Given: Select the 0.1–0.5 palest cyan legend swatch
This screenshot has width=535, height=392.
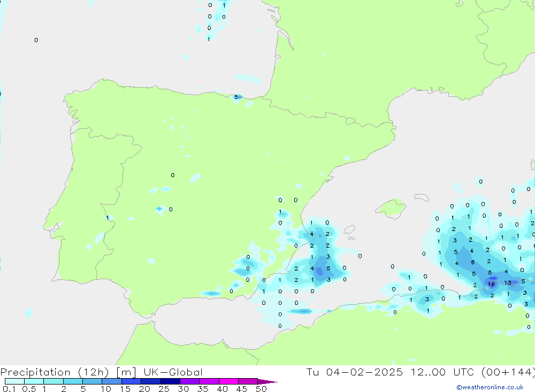Looking at the screenshot, I should [14, 381].
